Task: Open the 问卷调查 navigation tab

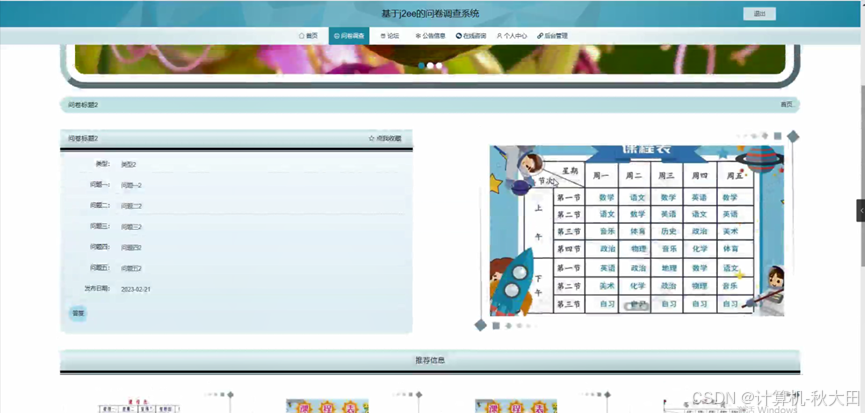Action: pos(349,36)
